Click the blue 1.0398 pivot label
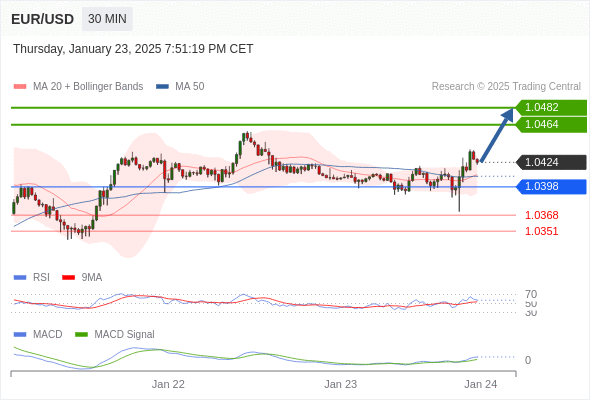This screenshot has height=400, width=590. point(551,187)
